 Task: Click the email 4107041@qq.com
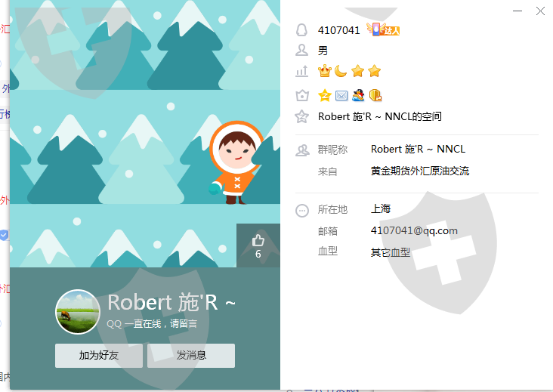coord(414,230)
